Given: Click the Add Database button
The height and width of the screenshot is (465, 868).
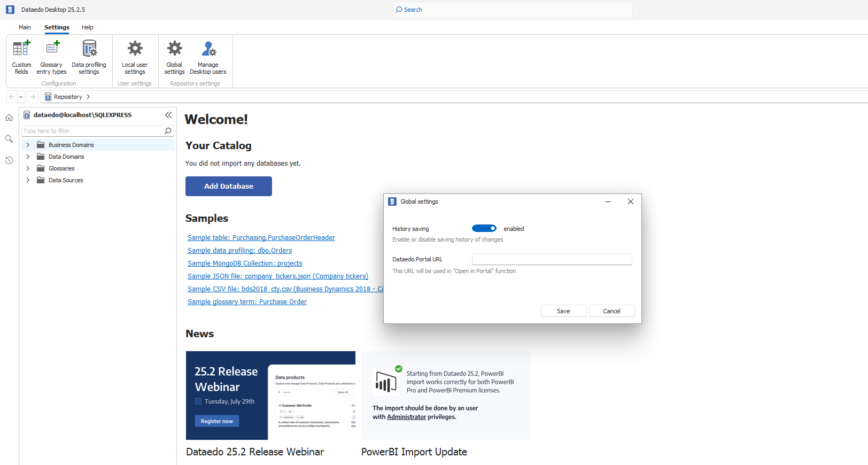Looking at the screenshot, I should [229, 186].
